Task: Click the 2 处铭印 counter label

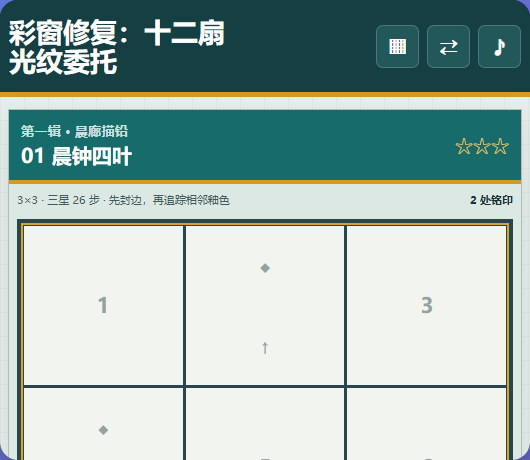Action: click(x=491, y=200)
